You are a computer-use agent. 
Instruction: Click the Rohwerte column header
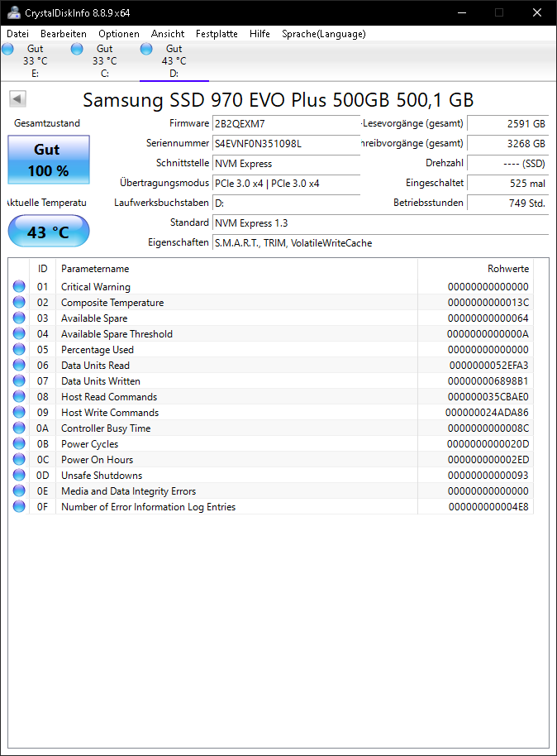point(475,269)
